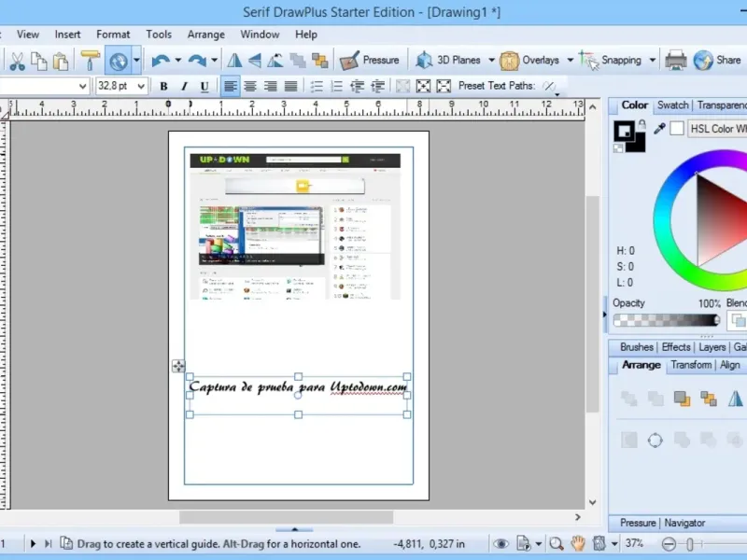Open the 32,8 pt font size dropdown
This screenshot has width=747, height=560.
pyautogui.click(x=141, y=86)
